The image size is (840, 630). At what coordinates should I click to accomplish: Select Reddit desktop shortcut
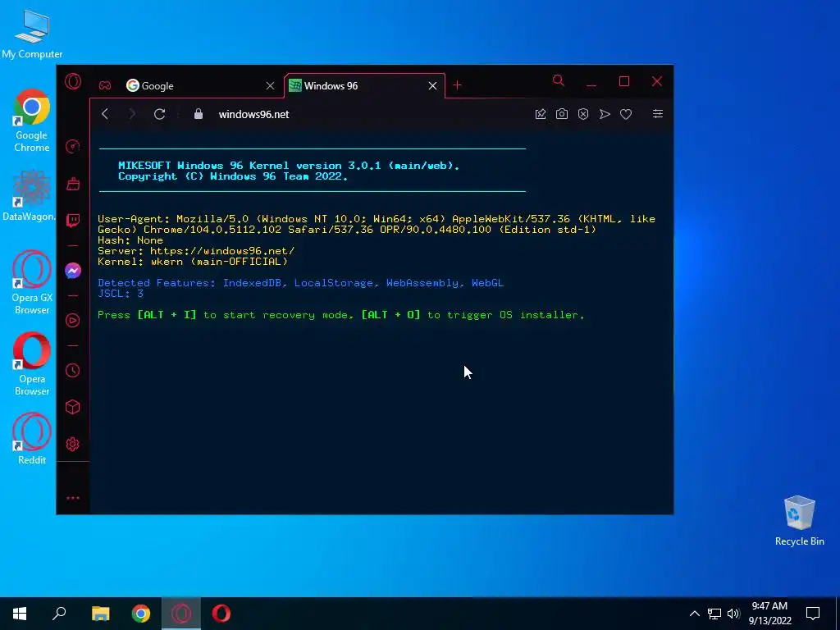(32, 438)
